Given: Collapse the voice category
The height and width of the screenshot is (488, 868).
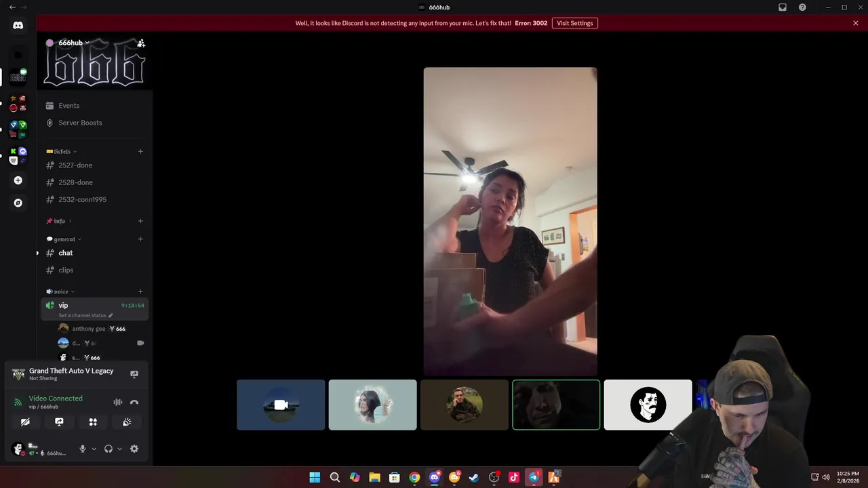Looking at the screenshot, I should pyautogui.click(x=60, y=291).
